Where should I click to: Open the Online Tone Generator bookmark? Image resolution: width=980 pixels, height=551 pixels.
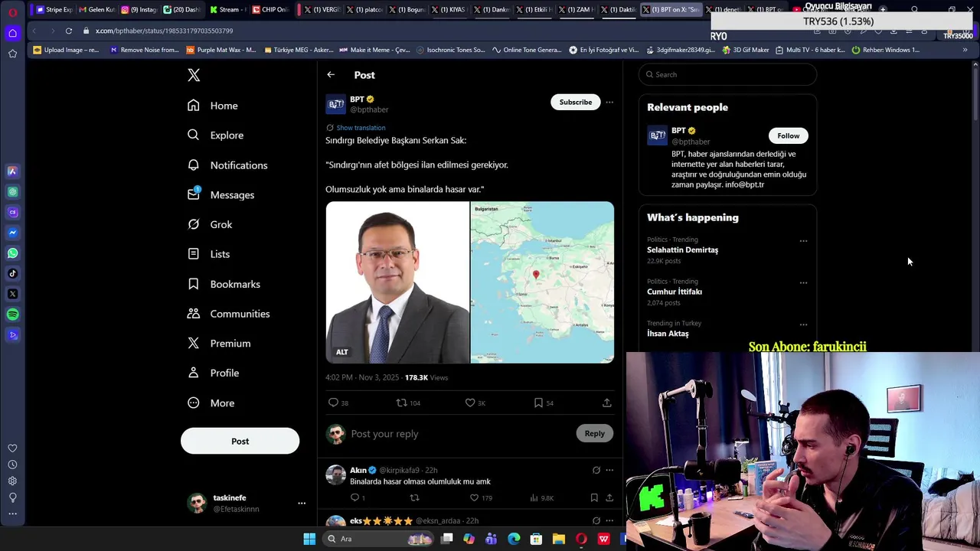point(527,50)
